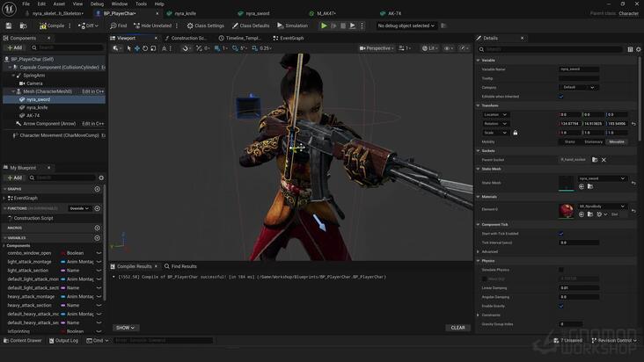The width and height of the screenshot is (644, 362).
Task: Click the Element 0 material thumbnail
Action: point(567,211)
